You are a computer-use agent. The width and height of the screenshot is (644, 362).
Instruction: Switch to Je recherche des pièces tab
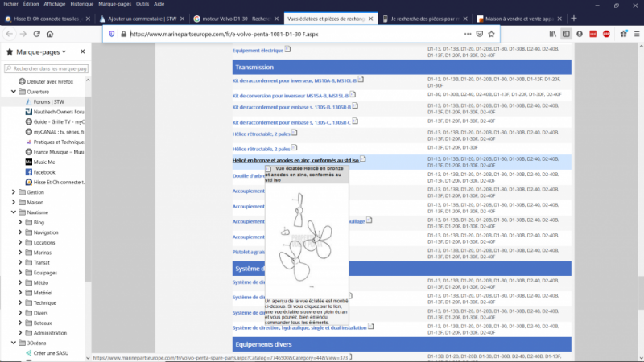coord(425,19)
